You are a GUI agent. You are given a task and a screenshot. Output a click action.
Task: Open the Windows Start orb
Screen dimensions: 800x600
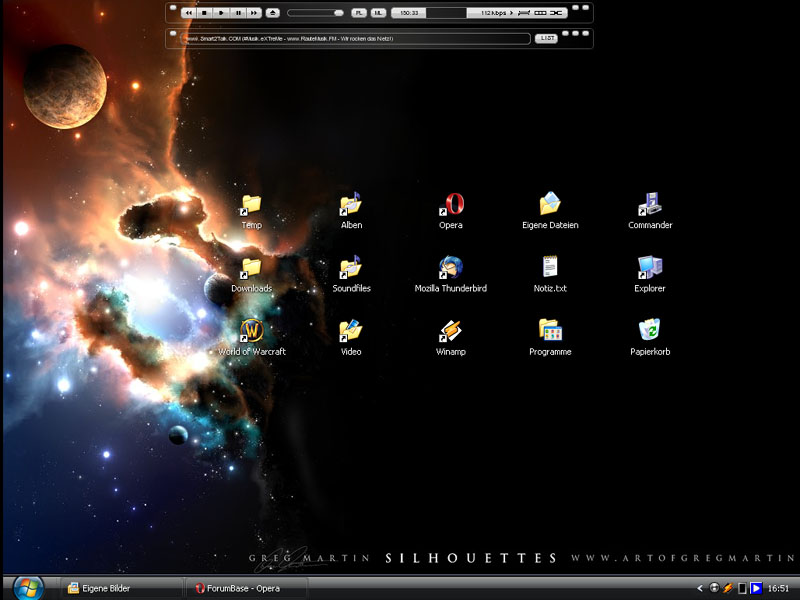coord(28,587)
